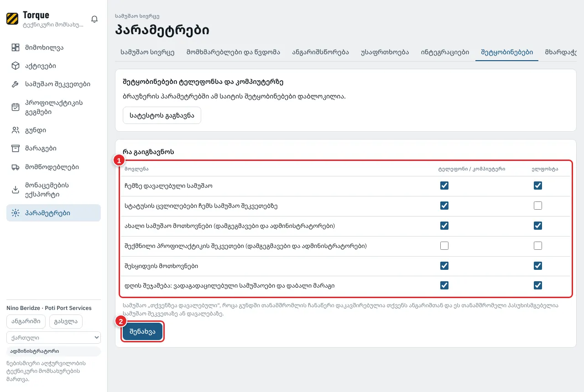584x392 pixels.
Task: Open the notifications bell
Action: click(x=94, y=19)
